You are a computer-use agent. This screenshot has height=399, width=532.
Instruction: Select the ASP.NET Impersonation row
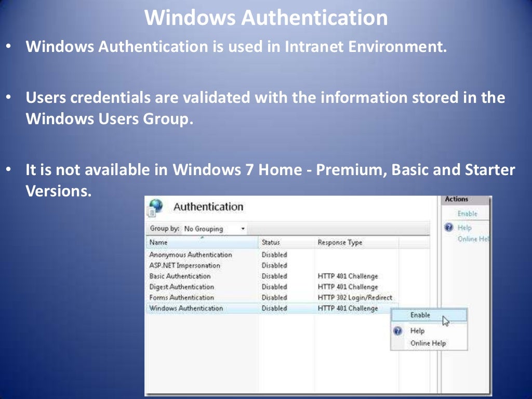pyautogui.click(x=184, y=265)
